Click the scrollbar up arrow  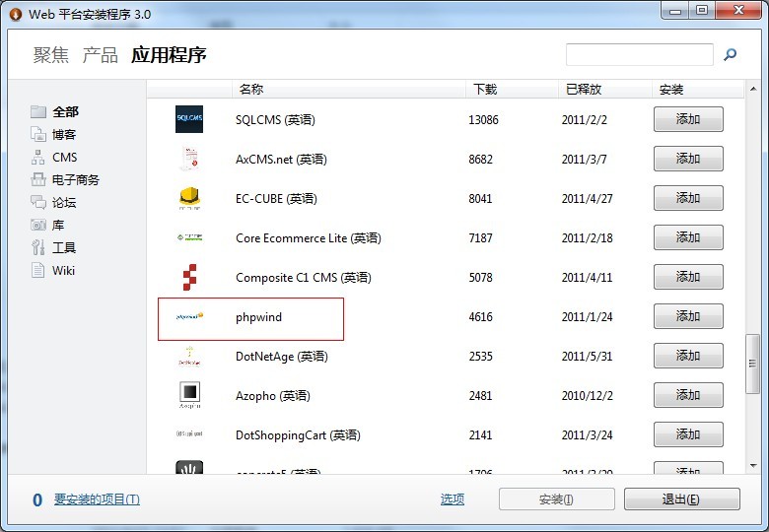[753, 89]
